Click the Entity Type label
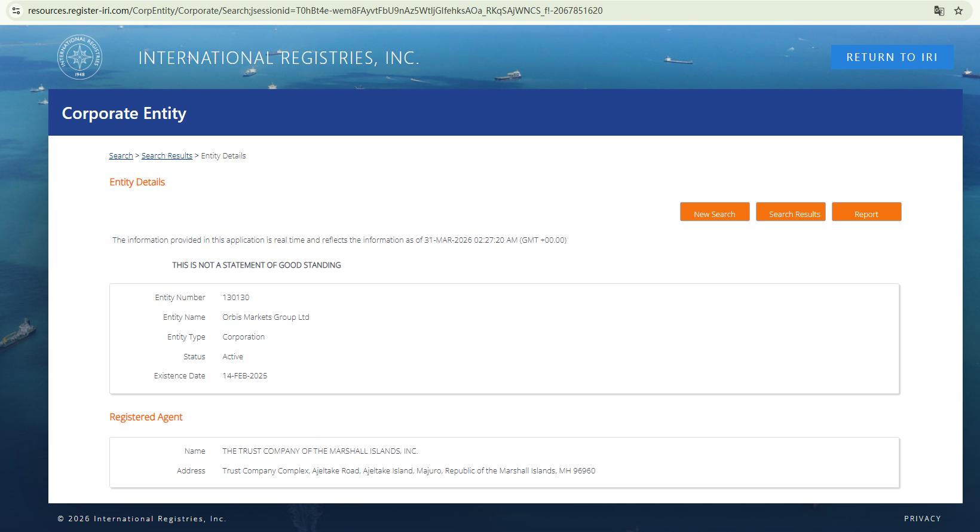 (186, 337)
